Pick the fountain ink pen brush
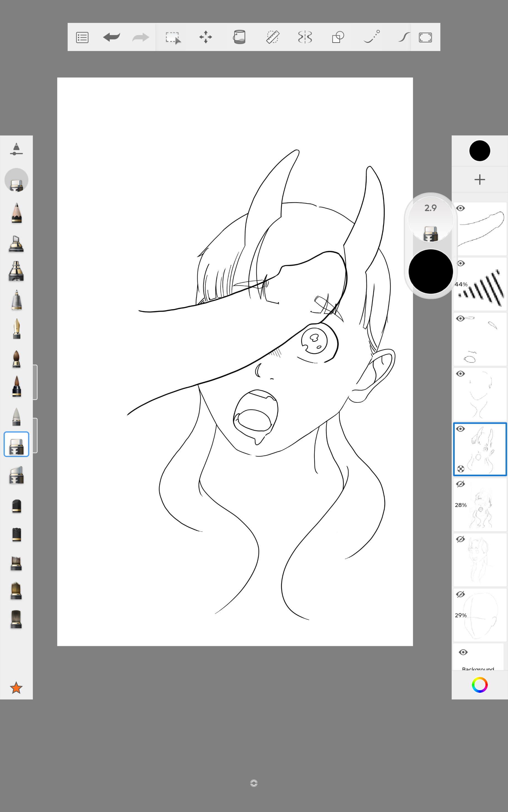Viewport: 508px width, 812px height. pyautogui.click(x=17, y=328)
